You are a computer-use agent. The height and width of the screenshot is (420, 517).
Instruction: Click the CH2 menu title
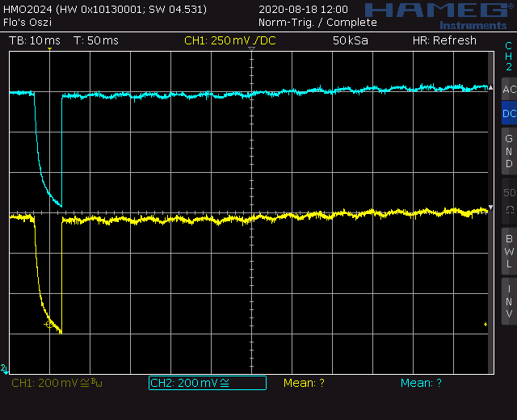[508, 56]
